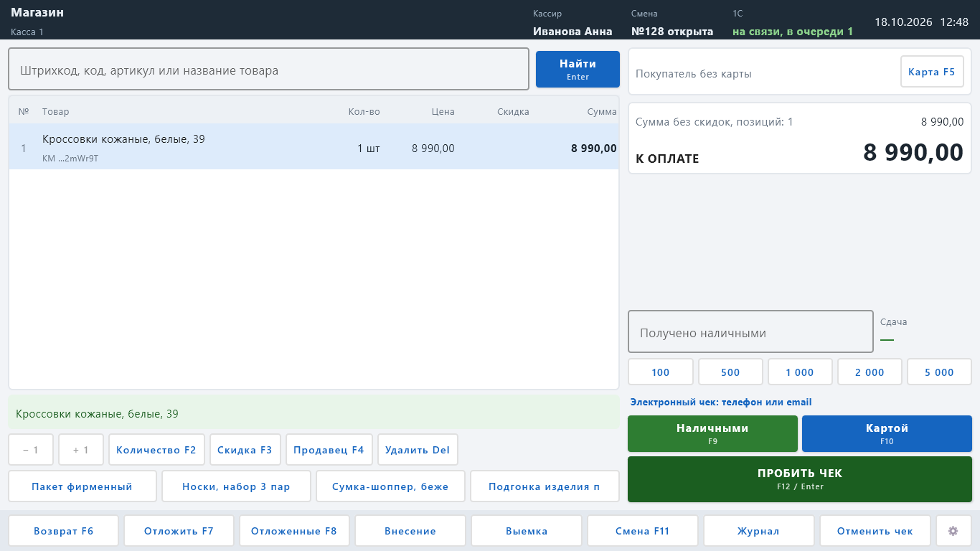Open settings via the gear icon
This screenshot has height=551, width=980.
coord(953,531)
